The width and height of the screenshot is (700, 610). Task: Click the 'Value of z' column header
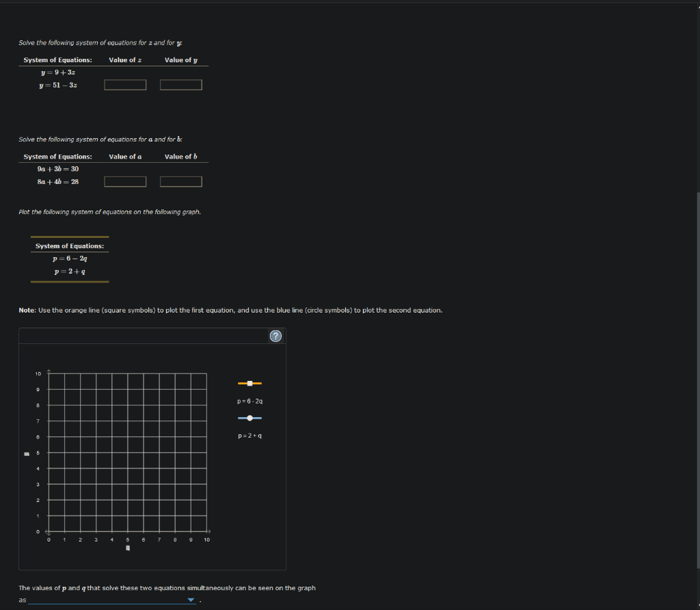125,60
